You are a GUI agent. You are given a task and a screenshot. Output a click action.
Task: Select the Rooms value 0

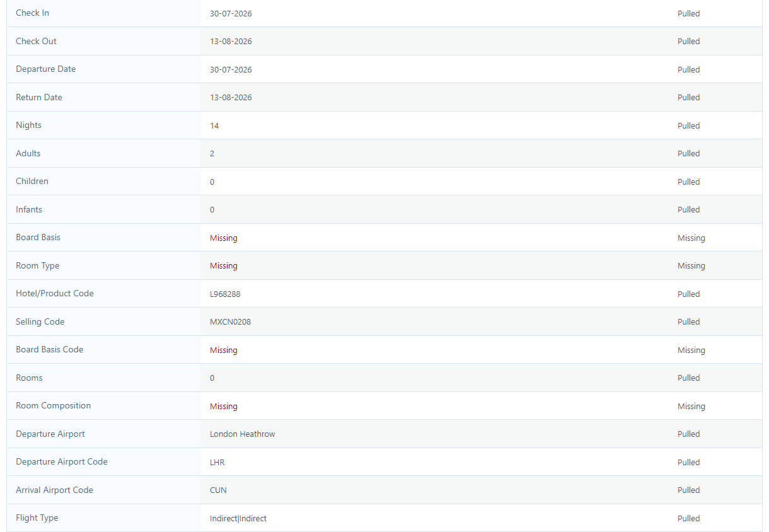pyautogui.click(x=212, y=378)
